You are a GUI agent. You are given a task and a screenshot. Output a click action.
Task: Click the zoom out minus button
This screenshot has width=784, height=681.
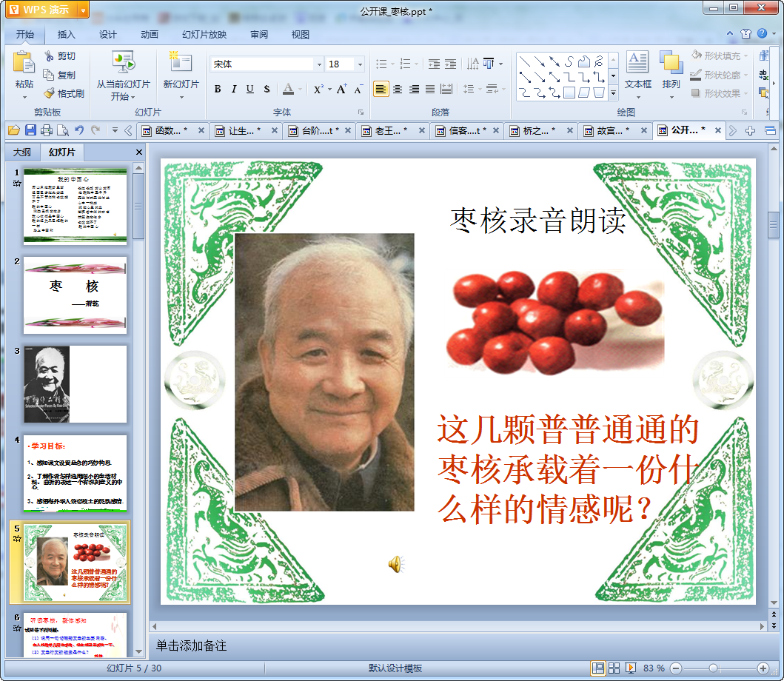675,668
